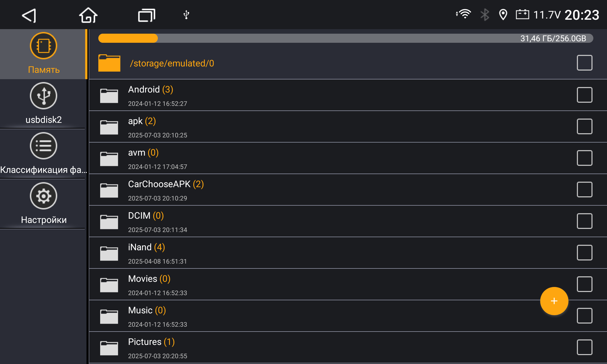Tick the checkbox for Android folder
This screenshot has height=364, width=607.
coord(585,95)
